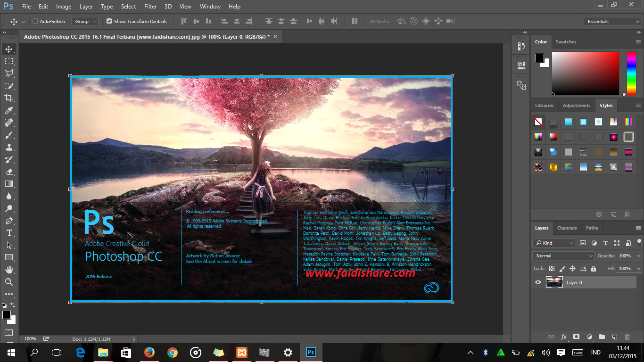This screenshot has height=362, width=644.
Task: Hide Layer 0 with the eye icon
Action: [x=538, y=282]
